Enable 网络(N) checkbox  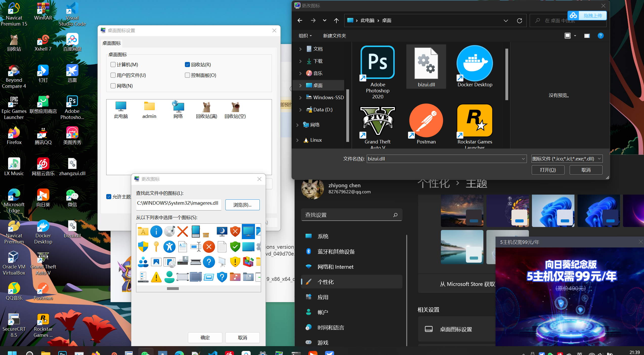click(x=113, y=86)
